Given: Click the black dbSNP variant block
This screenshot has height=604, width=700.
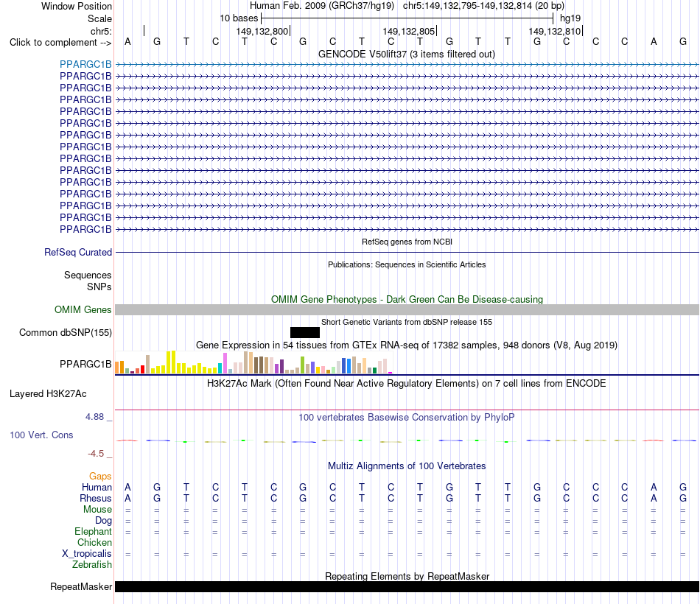Looking at the screenshot, I should pyautogui.click(x=305, y=333).
